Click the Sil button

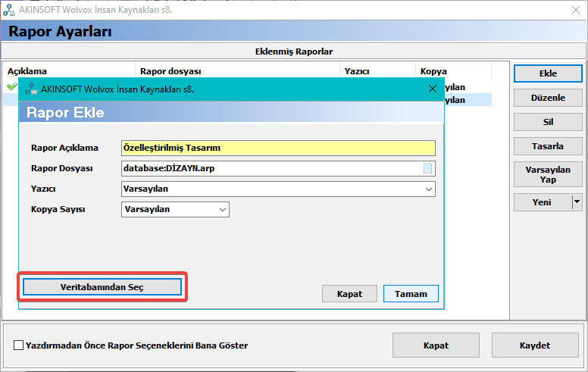coord(548,122)
